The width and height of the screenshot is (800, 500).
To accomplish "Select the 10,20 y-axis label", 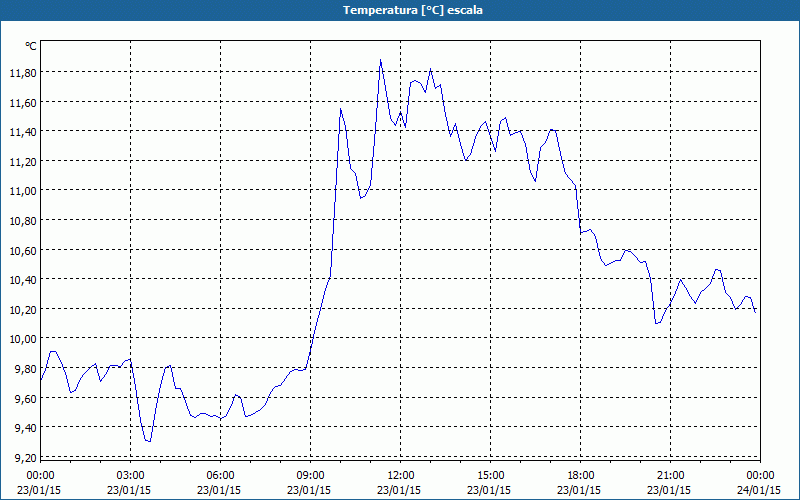I will 23,309.
